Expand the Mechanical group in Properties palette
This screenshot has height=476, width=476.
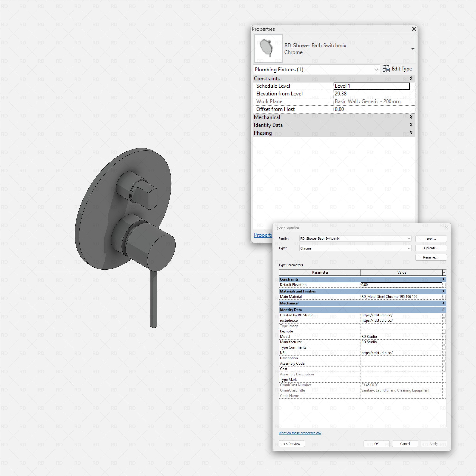(x=411, y=117)
